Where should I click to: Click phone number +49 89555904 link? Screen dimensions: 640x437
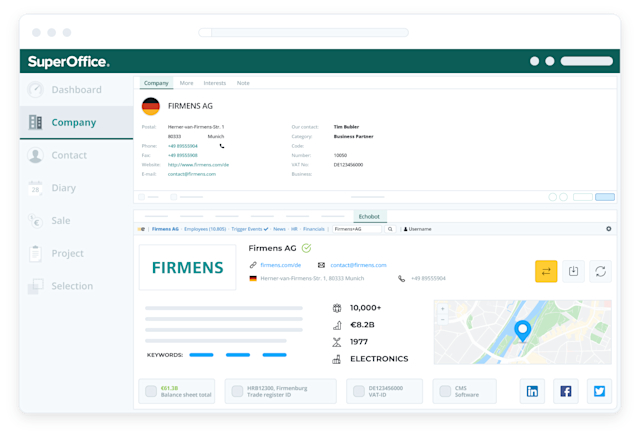click(x=182, y=146)
